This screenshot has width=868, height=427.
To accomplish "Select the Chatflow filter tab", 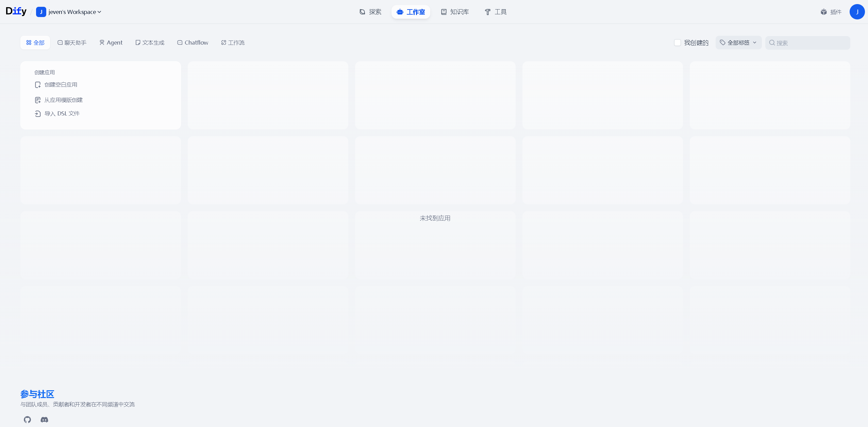I will click(x=193, y=43).
